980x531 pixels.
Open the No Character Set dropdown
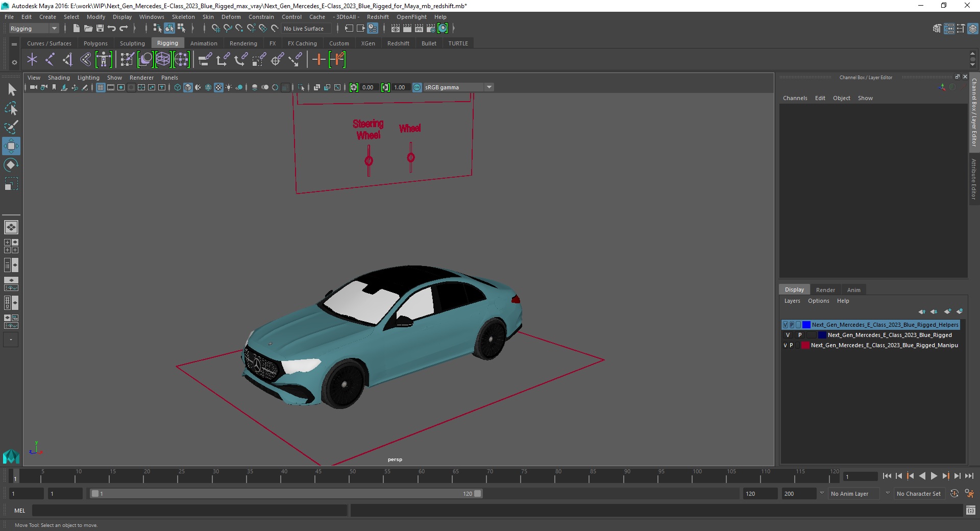[920, 494]
